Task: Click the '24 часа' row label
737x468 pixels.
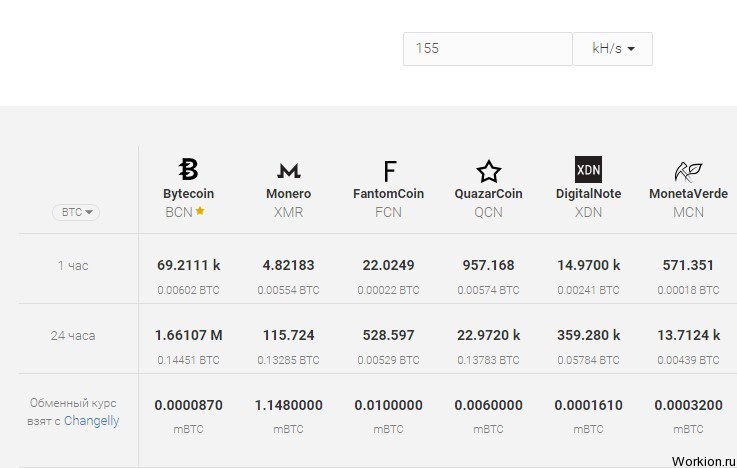Action: (73, 336)
